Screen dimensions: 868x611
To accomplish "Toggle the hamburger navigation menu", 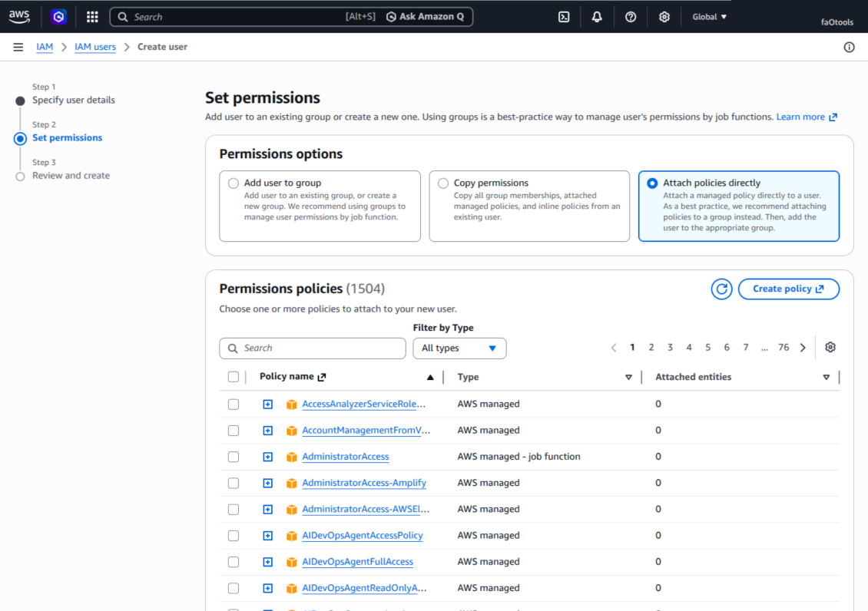I will [x=18, y=47].
